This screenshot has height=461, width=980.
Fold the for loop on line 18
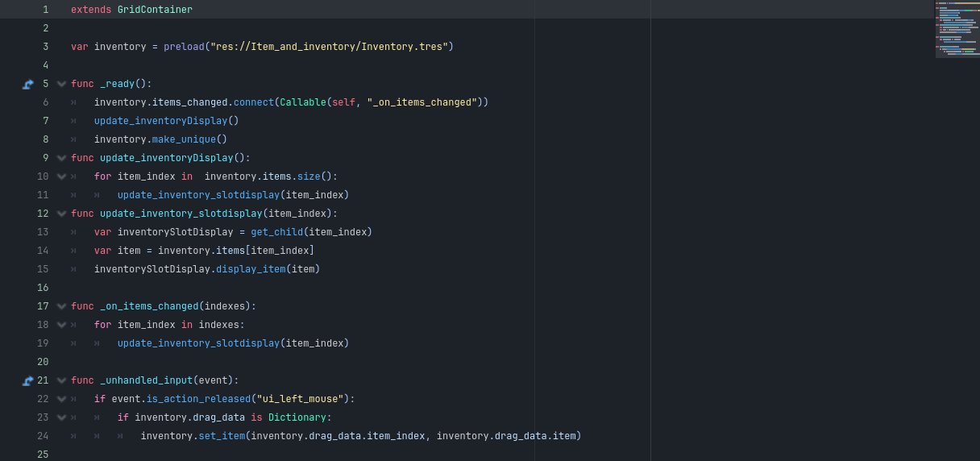[61, 325]
